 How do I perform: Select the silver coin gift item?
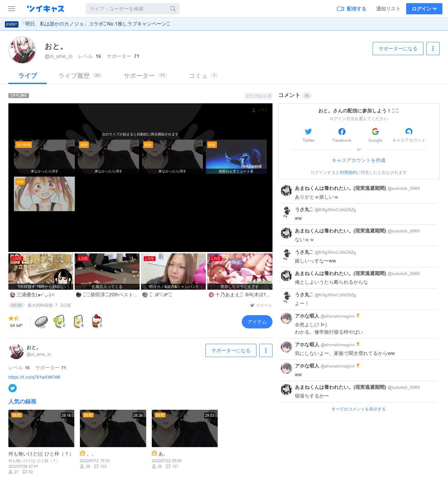click(x=41, y=322)
